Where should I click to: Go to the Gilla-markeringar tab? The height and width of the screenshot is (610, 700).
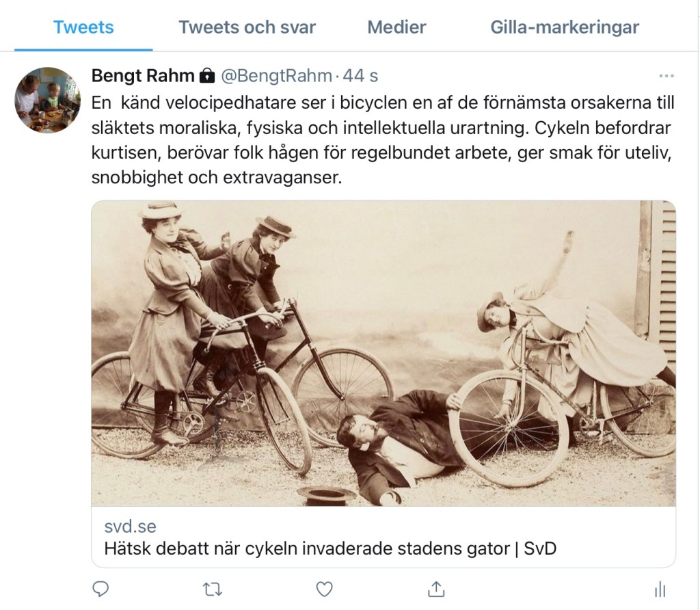(565, 27)
